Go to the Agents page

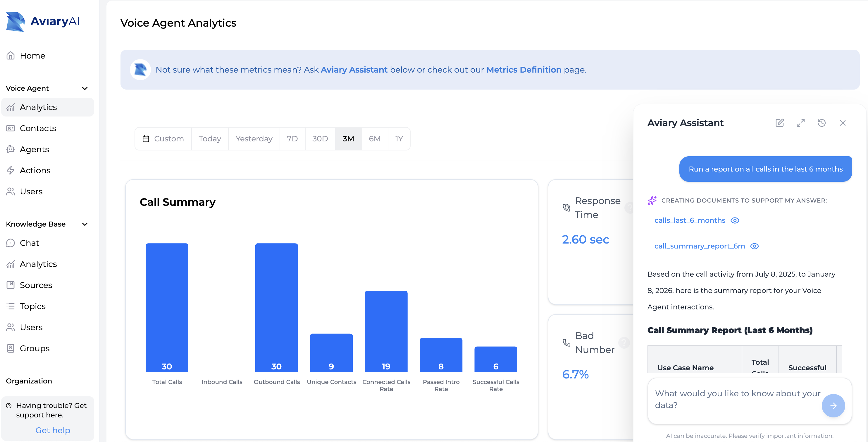34,149
